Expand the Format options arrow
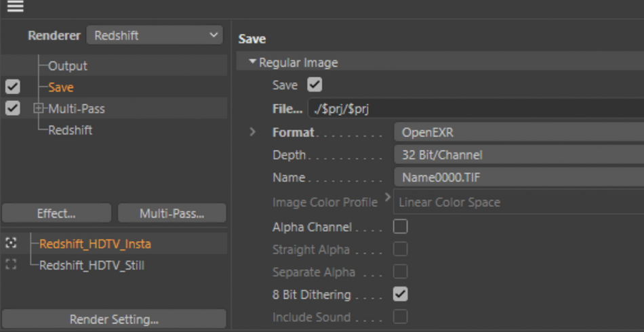 [253, 132]
